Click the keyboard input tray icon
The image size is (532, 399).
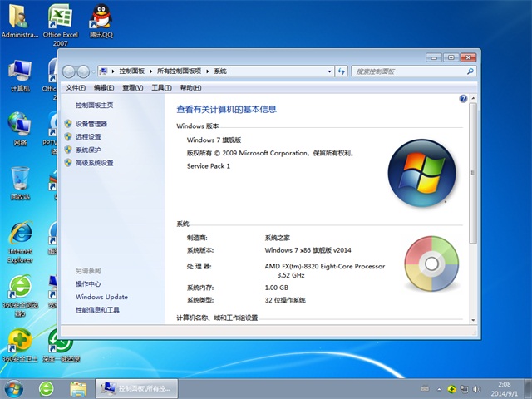pos(425,389)
